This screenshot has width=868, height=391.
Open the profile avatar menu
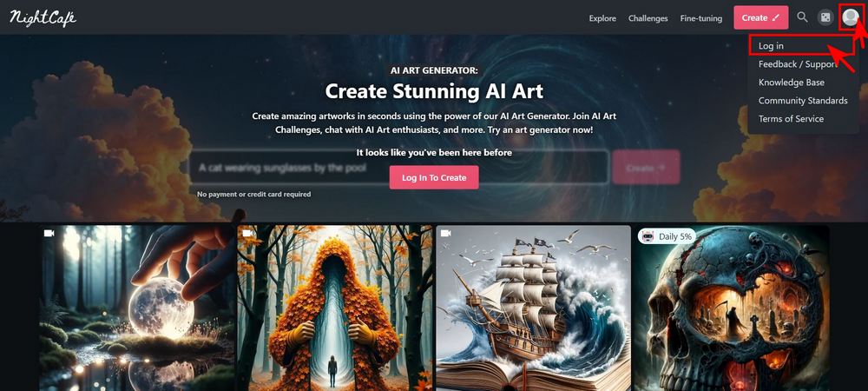(851, 17)
